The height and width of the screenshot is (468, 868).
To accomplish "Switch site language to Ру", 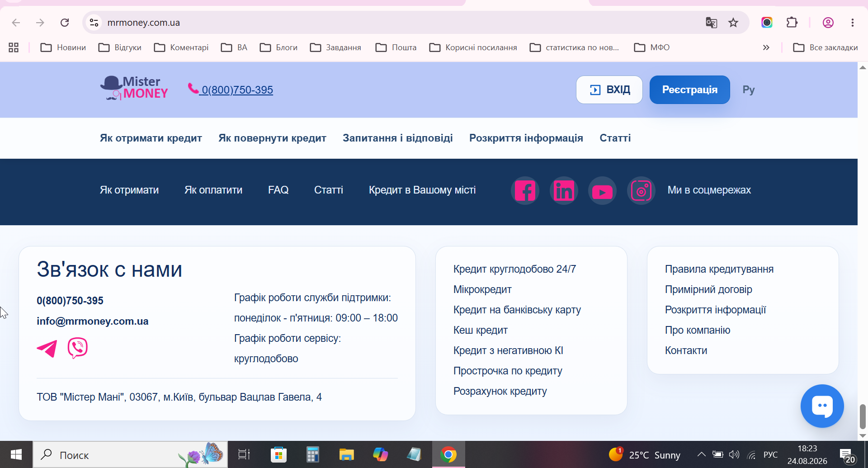I will tap(749, 90).
